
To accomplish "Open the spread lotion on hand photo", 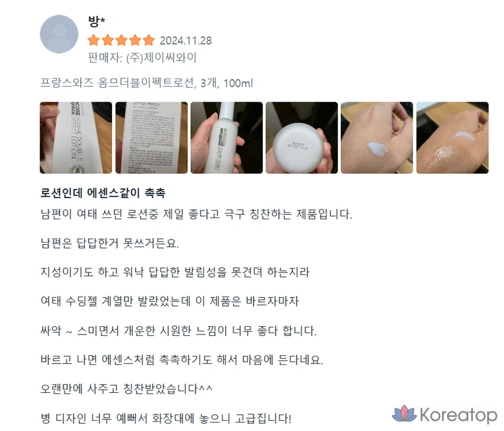I will 453,138.
